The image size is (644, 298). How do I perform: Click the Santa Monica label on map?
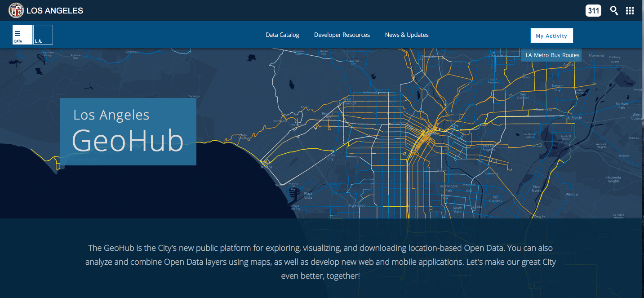(x=266, y=165)
